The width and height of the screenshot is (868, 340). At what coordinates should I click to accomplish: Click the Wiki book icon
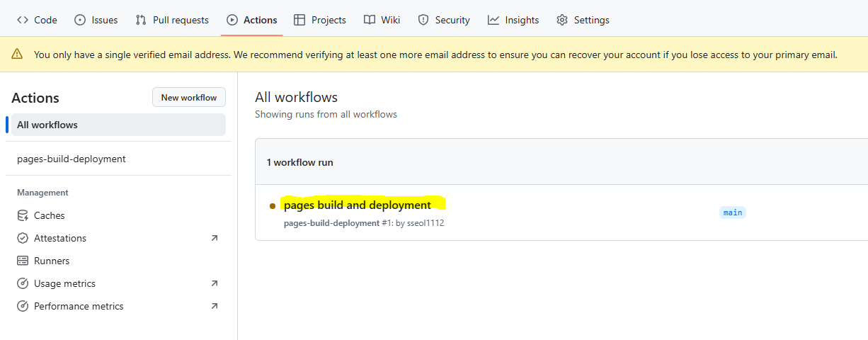tap(370, 20)
